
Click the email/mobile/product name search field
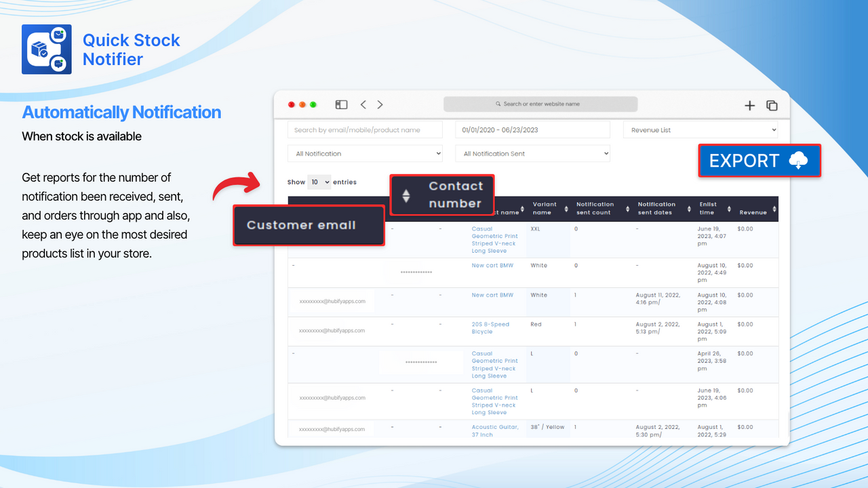(365, 129)
